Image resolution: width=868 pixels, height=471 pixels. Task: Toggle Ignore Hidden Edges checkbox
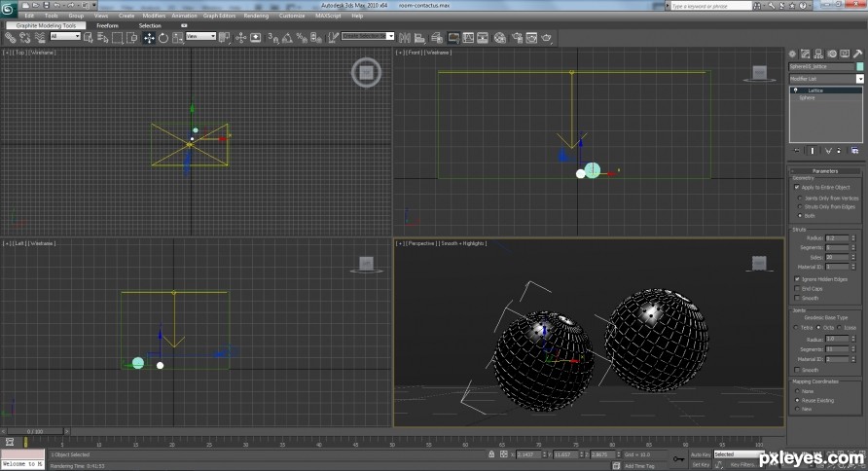797,279
